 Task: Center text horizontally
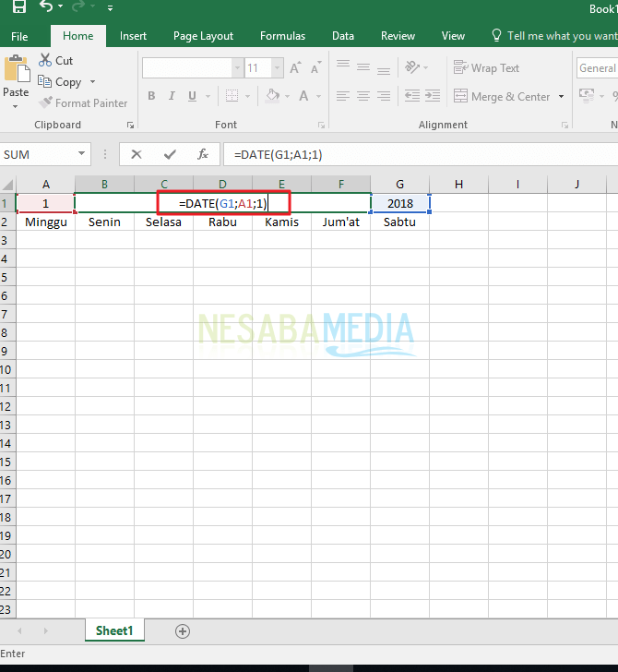pos(363,96)
